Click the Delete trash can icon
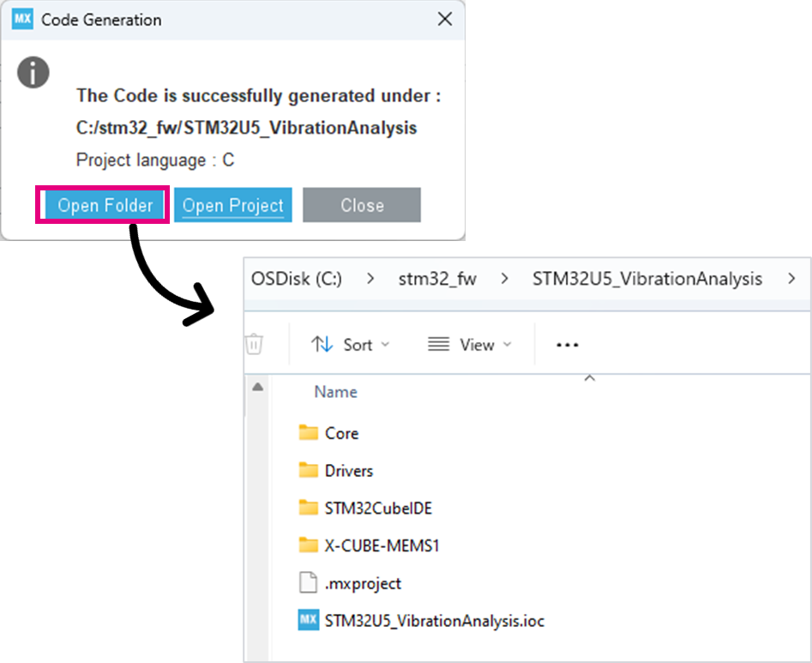This screenshot has width=812, height=663. click(254, 344)
